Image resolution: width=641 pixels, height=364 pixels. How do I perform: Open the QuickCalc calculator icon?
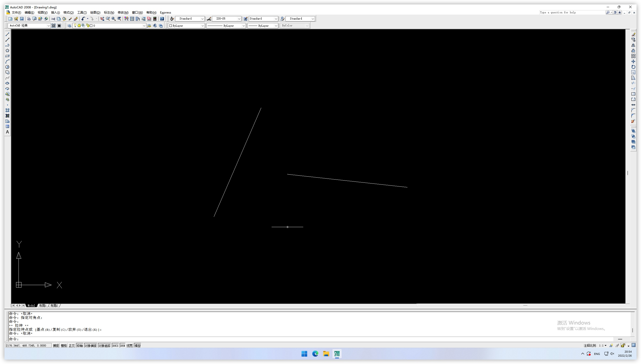point(155,19)
